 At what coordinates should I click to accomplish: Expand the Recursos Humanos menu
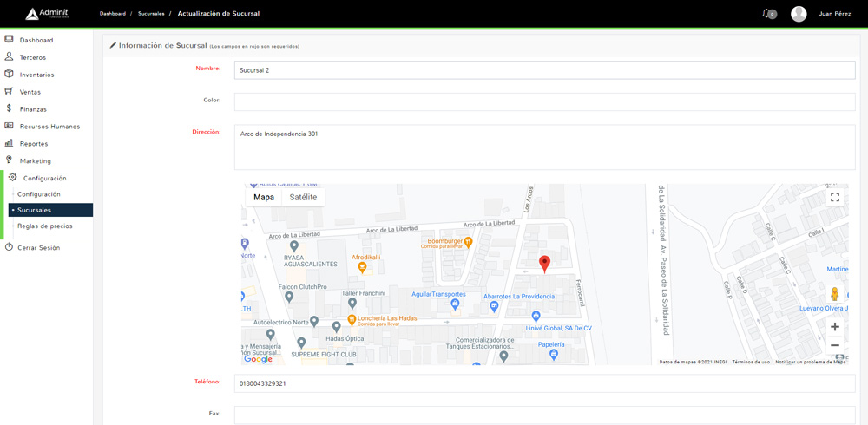pos(49,127)
